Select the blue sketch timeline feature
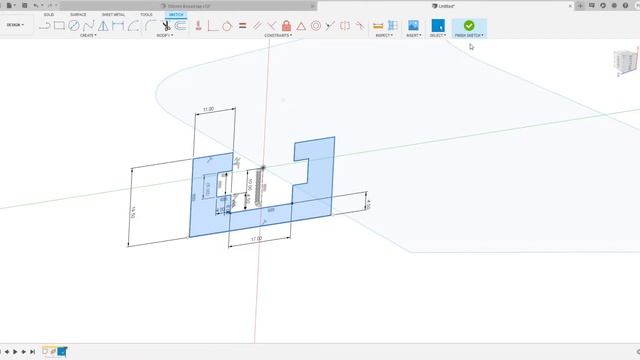Image resolution: width=640 pixels, height=360 pixels. [62, 351]
